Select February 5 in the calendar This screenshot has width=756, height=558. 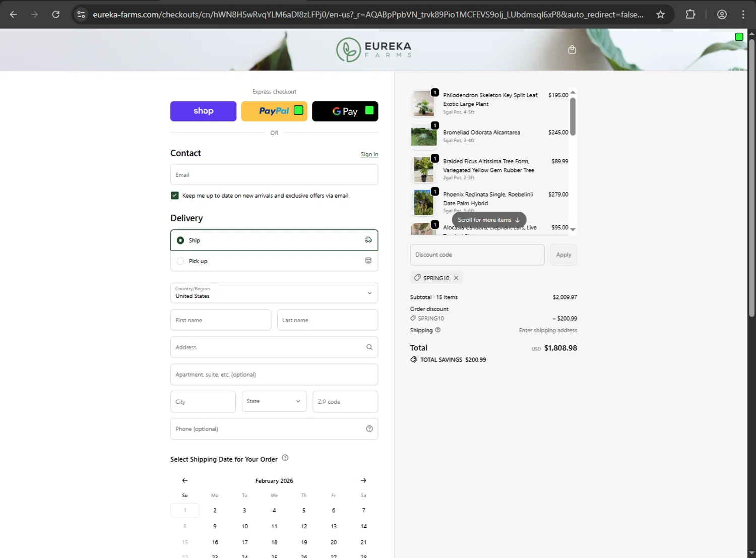coord(304,511)
